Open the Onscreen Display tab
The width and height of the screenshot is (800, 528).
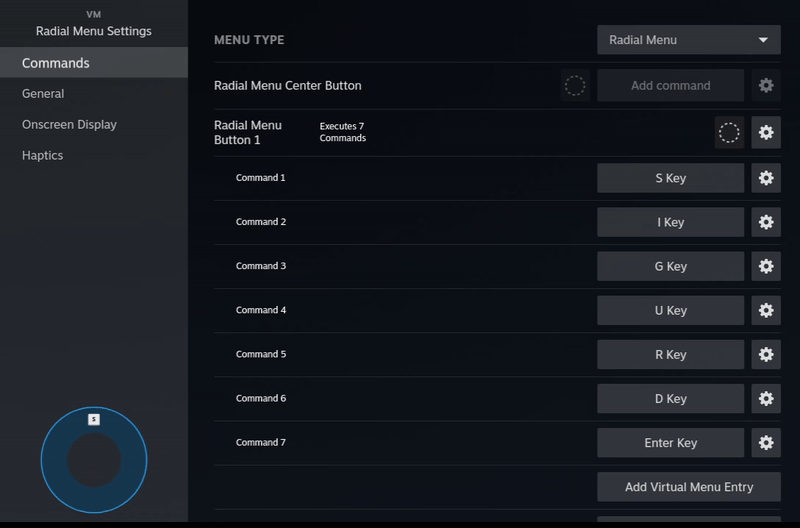pyautogui.click(x=69, y=125)
